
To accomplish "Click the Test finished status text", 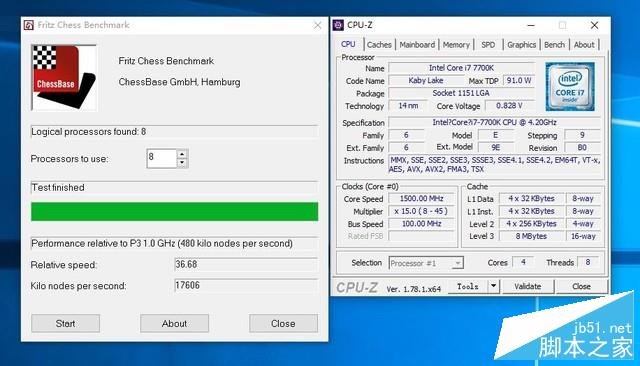I will click(x=58, y=187).
